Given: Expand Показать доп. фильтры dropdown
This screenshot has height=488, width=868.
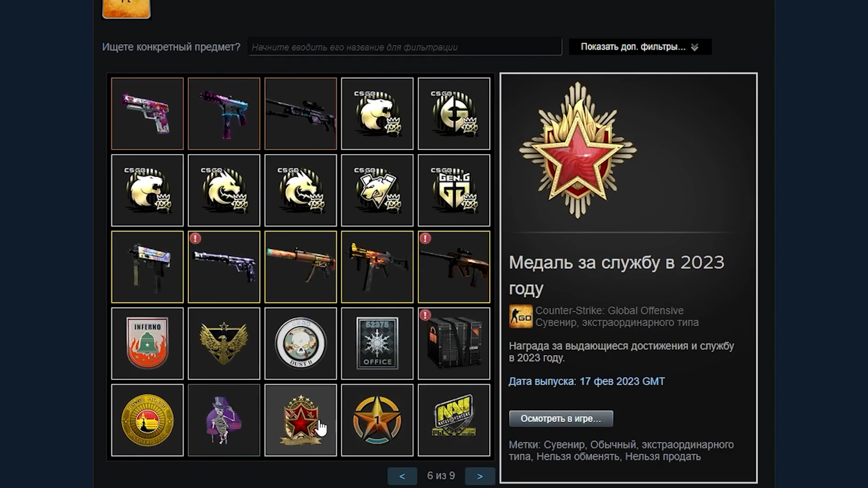Looking at the screenshot, I should pos(640,47).
